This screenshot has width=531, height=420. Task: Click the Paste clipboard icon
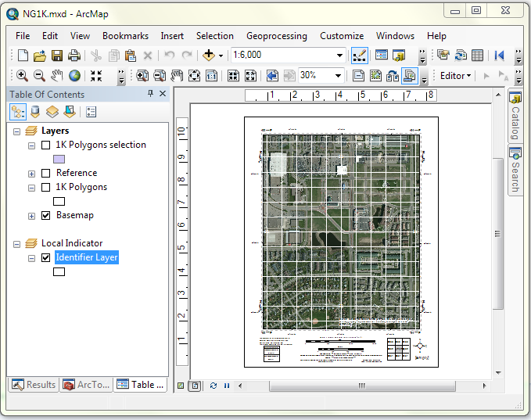pos(131,56)
